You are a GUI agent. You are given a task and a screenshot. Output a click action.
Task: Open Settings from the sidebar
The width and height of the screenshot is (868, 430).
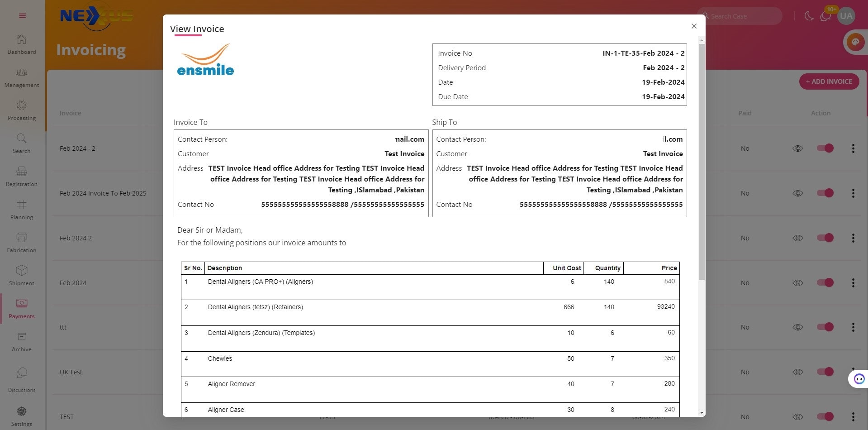[22, 416]
